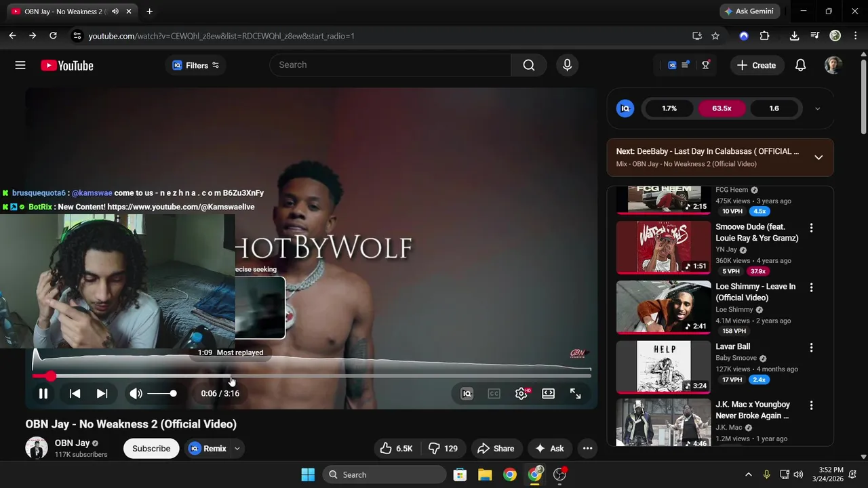The image size is (868, 488).
Task: Open J.K. Mac x Youngboy video title
Action: [x=753, y=410]
